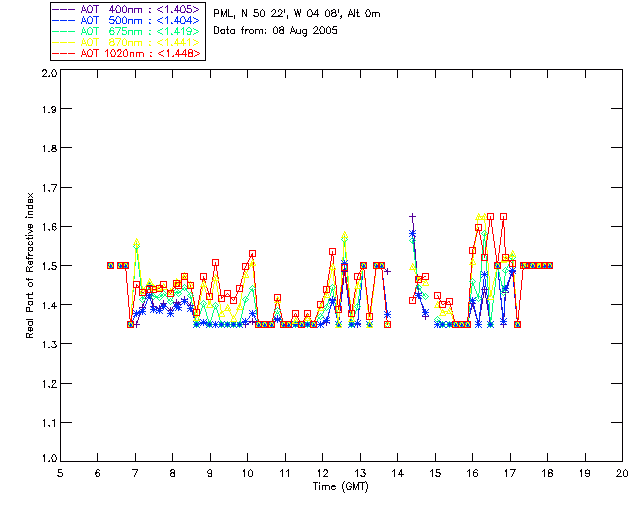The width and height of the screenshot is (640, 512).
Task: Click the 2.0 y-axis tick label
Action: (x=49, y=73)
